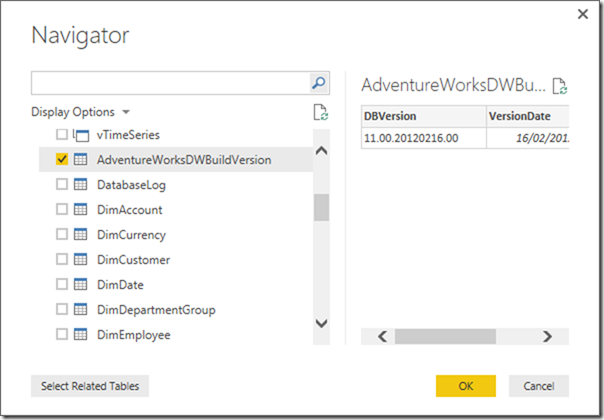The width and height of the screenshot is (604, 420).
Task: Click the table list scroll up arrow
Action: (x=322, y=151)
